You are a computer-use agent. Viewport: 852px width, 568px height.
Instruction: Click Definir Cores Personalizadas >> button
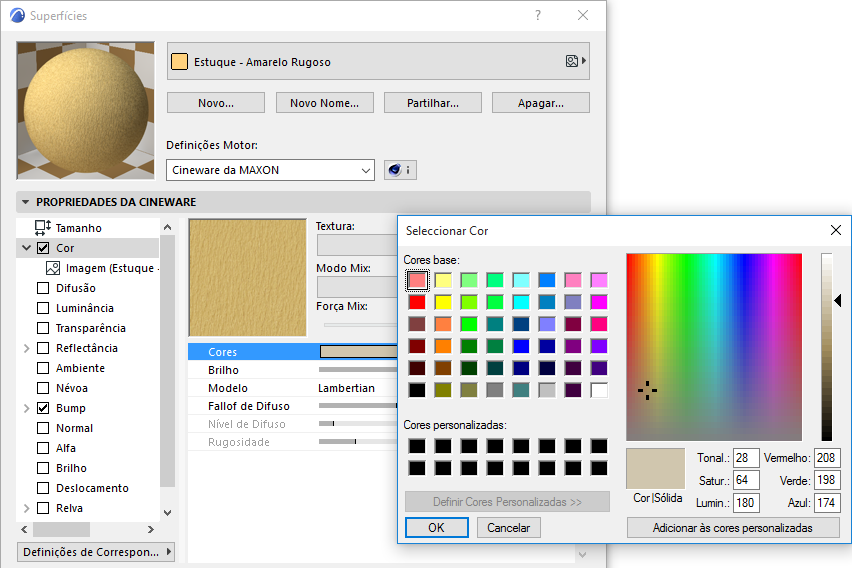tap(507, 502)
